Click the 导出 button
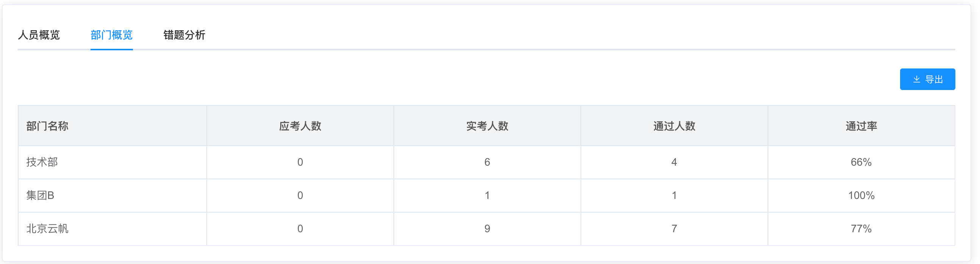Viewport: 980px width, 264px height. (927, 79)
